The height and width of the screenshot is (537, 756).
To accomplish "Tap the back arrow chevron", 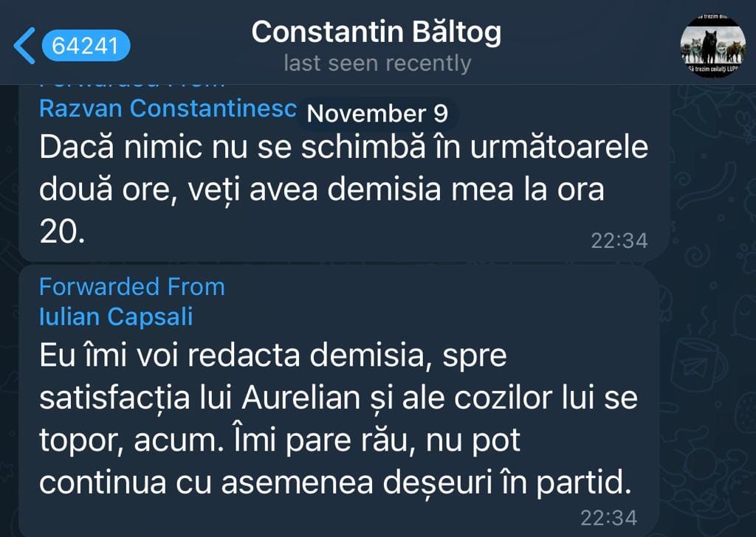I will [x=24, y=46].
